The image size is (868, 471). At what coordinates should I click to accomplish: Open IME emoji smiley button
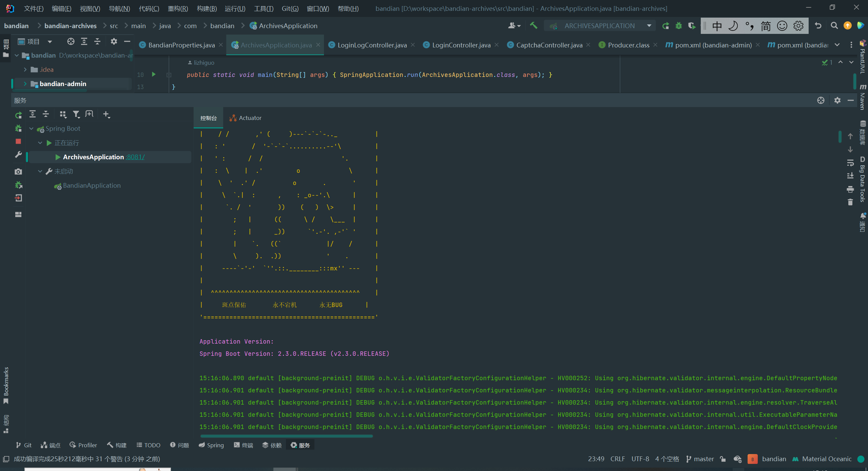tap(782, 26)
